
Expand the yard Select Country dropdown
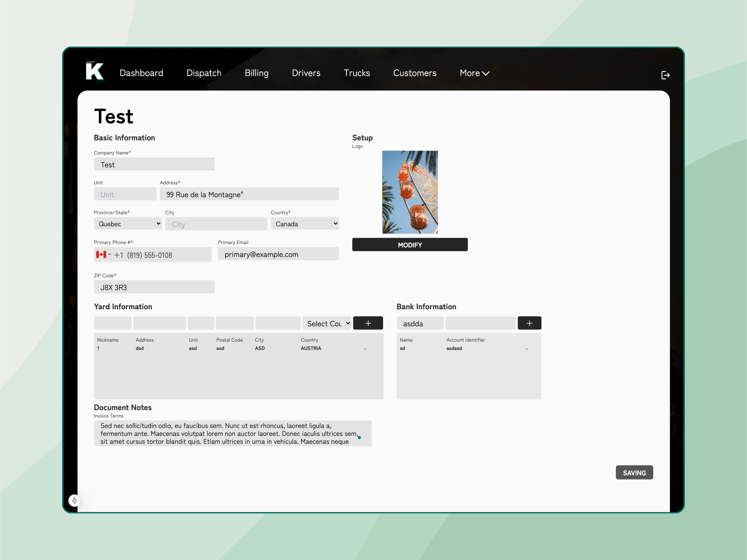pyautogui.click(x=327, y=323)
